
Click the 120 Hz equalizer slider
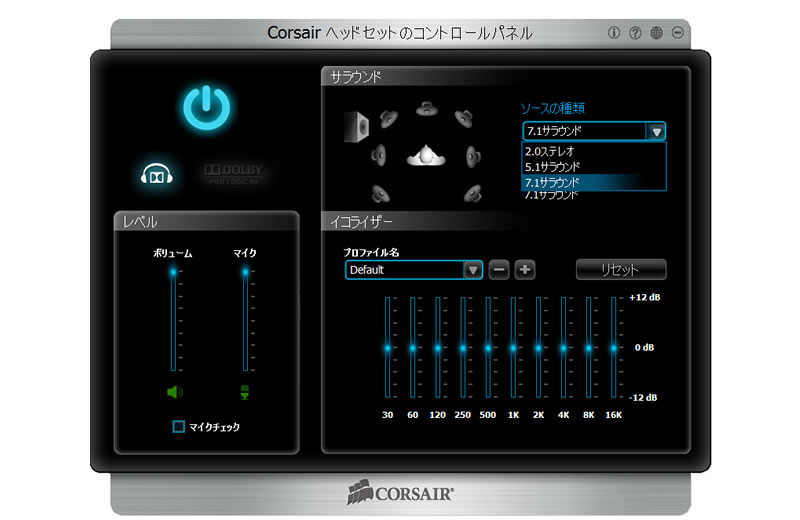click(x=438, y=348)
